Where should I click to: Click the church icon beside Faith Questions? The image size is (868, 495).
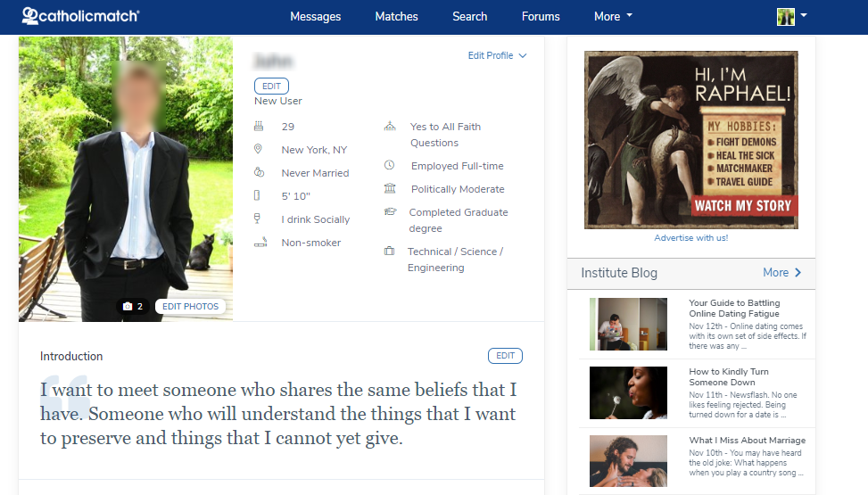[389, 127]
